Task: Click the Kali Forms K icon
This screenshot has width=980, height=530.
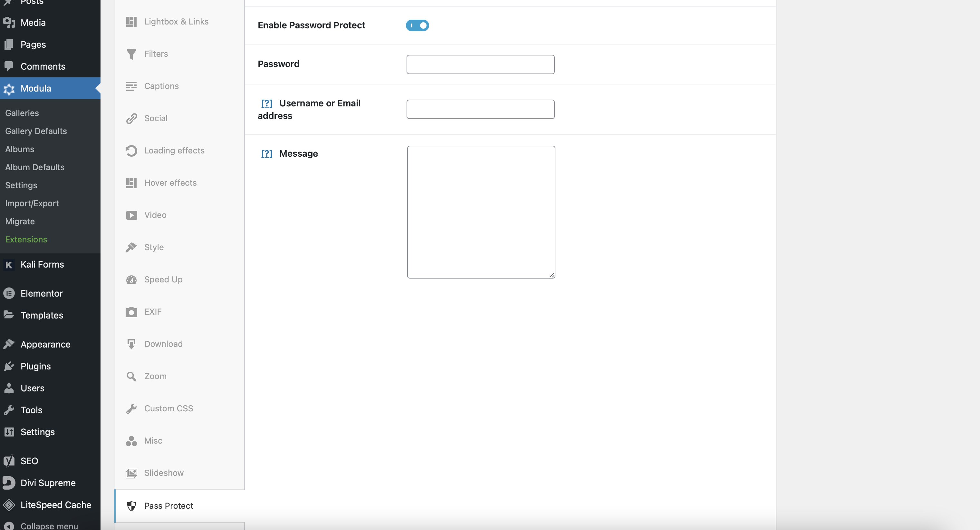Action: click(x=9, y=265)
